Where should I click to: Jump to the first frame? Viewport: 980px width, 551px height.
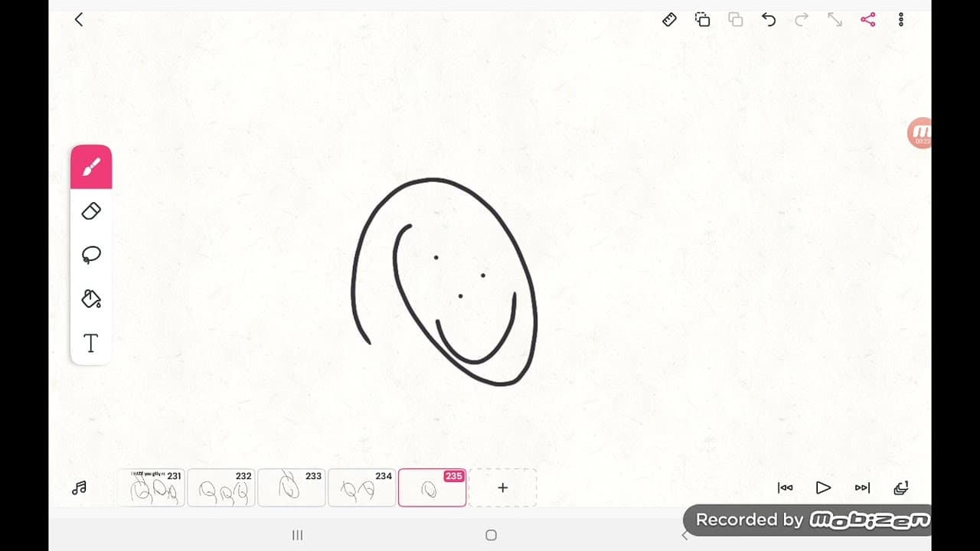pos(785,487)
